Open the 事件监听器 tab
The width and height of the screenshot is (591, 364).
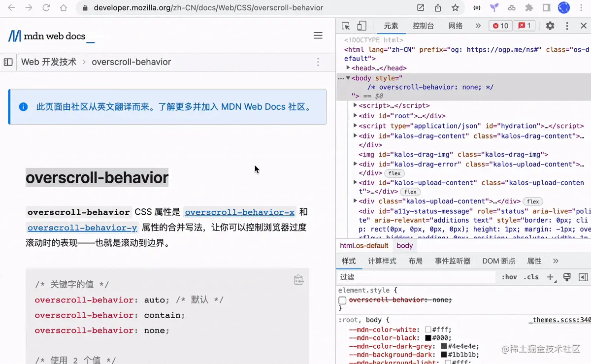click(453, 261)
